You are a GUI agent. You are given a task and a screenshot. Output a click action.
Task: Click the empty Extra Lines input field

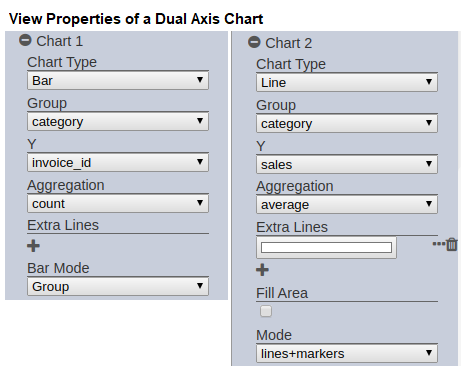pos(326,248)
